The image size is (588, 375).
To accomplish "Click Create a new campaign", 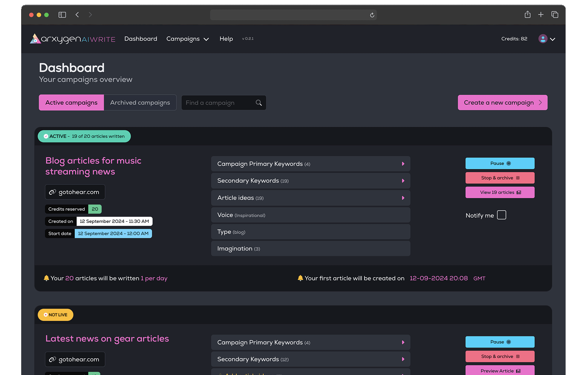I will (502, 102).
